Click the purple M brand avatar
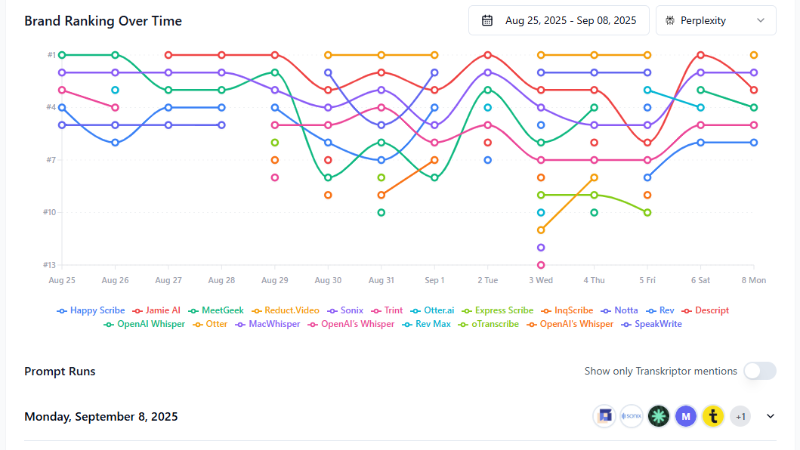The width and height of the screenshot is (800, 450). (x=685, y=416)
